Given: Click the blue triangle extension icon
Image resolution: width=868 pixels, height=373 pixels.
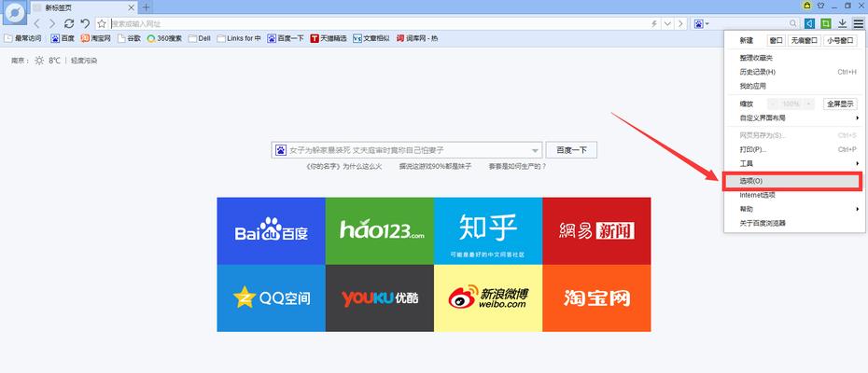Looking at the screenshot, I should tap(810, 23).
